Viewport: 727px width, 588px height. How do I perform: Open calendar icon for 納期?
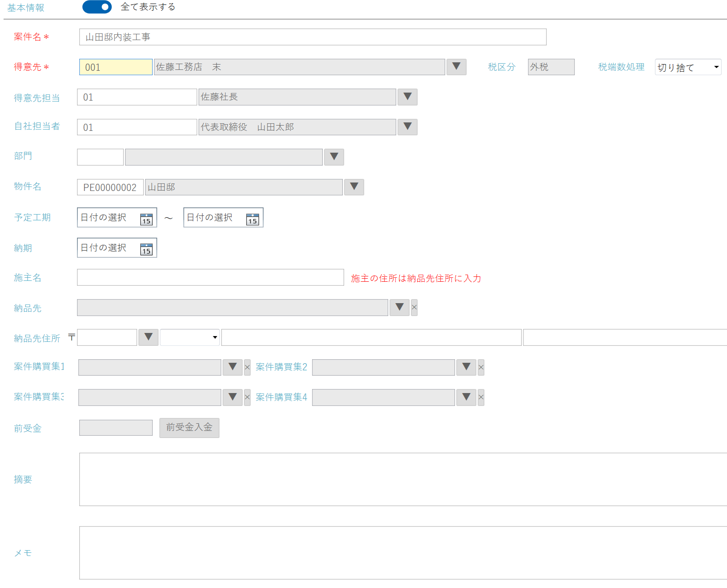pos(146,249)
